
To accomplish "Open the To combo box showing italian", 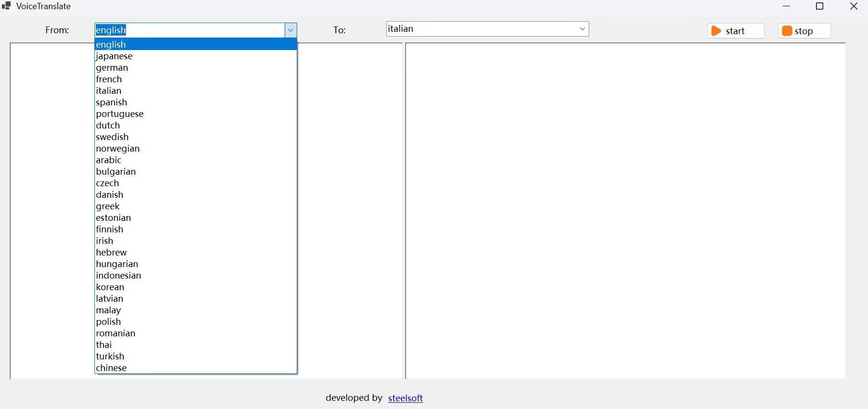I will 487,29.
